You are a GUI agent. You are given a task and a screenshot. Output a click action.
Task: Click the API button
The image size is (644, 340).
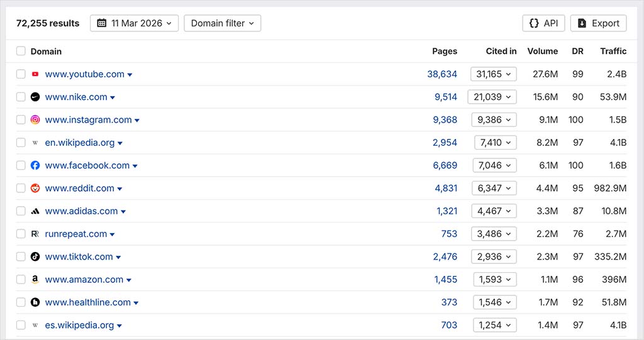click(543, 23)
